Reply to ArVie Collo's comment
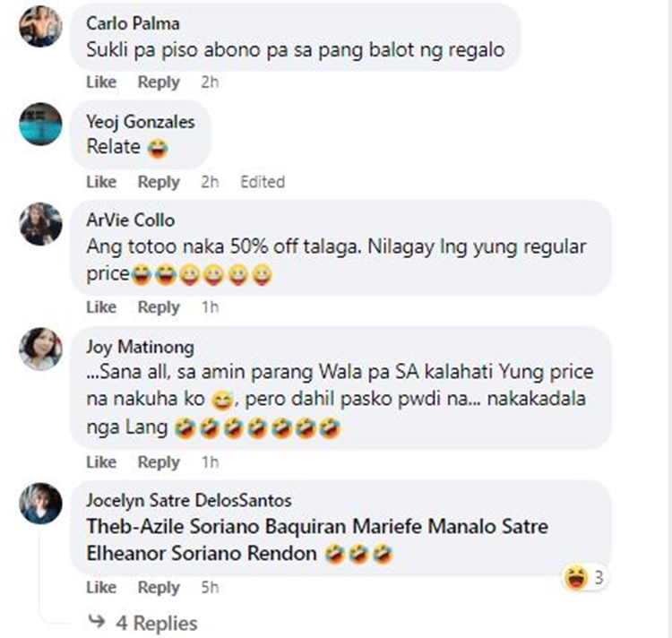Screen dimensions: 672x638 click(x=159, y=307)
